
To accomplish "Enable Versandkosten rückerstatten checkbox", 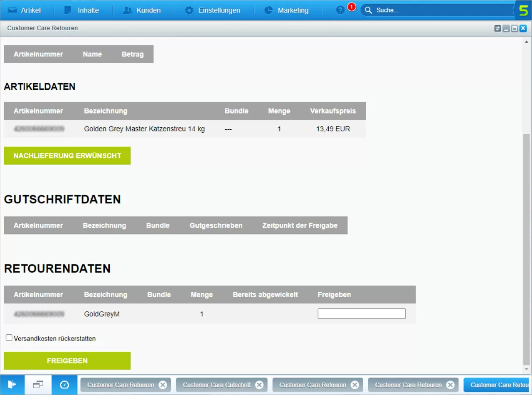I will 9,338.
